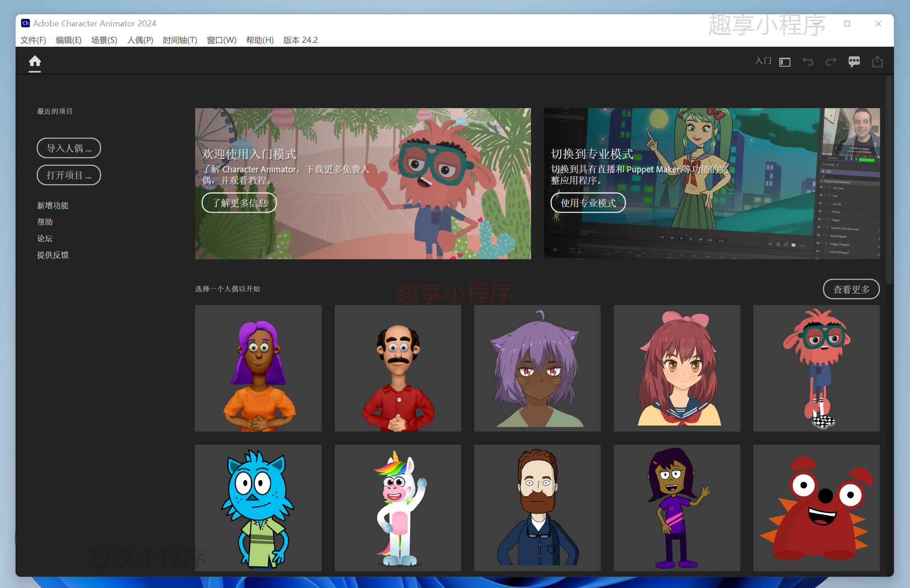Click the 导入人偶 button
Screen dimensions: 910x588
(x=69, y=148)
